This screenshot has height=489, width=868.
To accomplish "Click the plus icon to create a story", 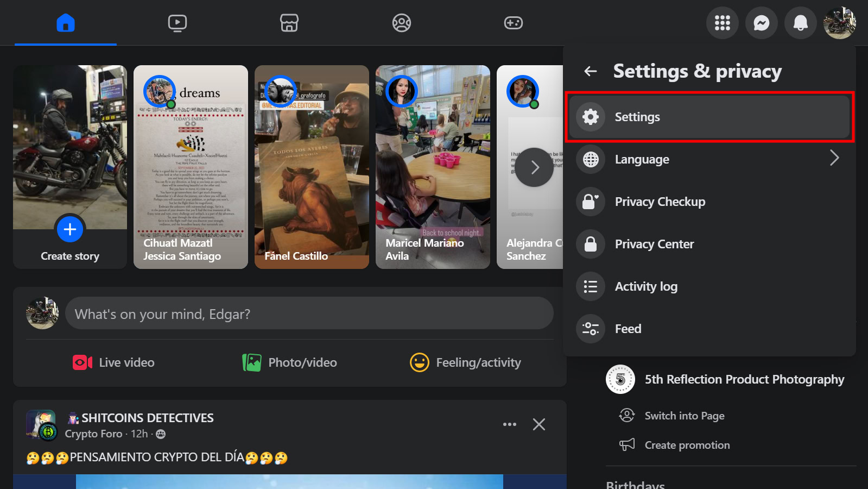I will pyautogui.click(x=70, y=229).
